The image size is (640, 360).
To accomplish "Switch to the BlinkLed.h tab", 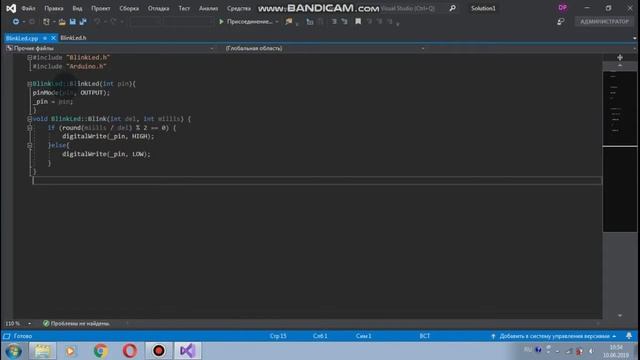I will (x=73, y=38).
